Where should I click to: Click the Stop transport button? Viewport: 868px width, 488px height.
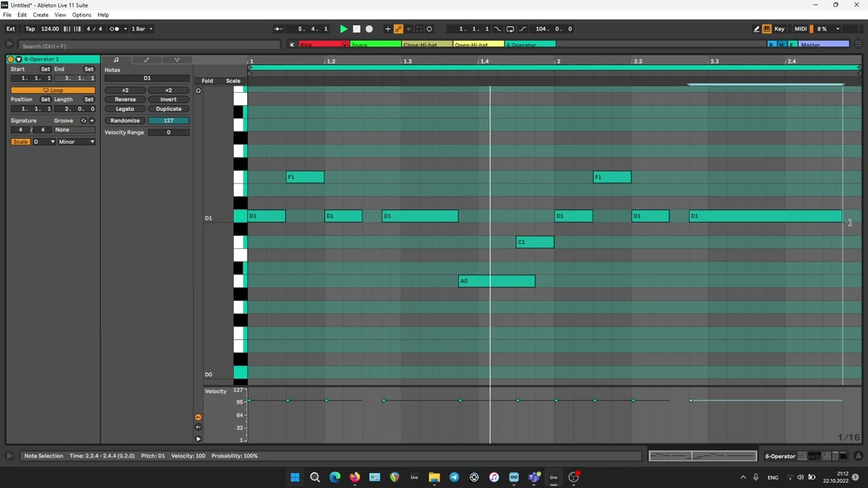click(356, 29)
